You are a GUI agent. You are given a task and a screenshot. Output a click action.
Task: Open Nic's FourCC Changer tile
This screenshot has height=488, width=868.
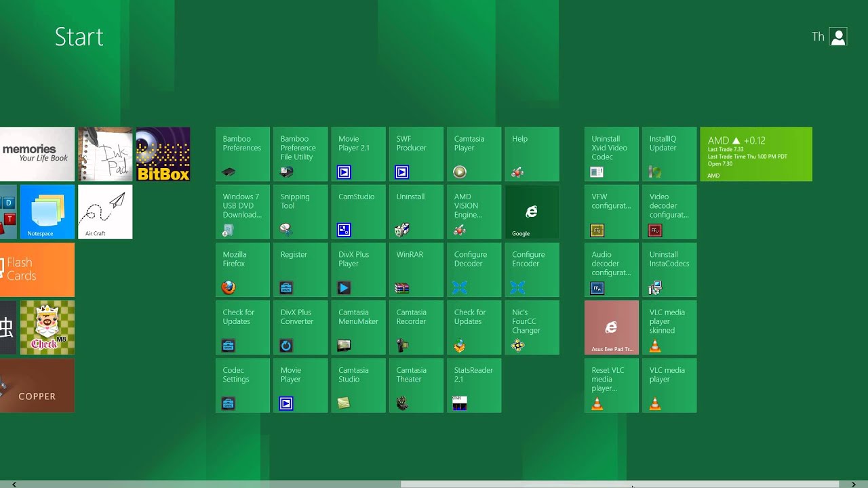point(532,327)
